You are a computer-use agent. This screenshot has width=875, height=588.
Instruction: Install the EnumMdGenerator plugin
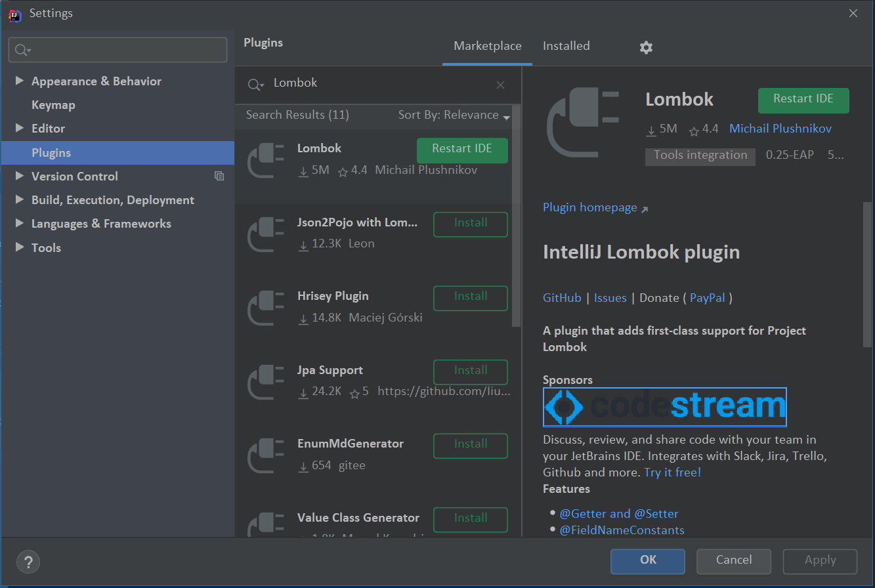471,446
